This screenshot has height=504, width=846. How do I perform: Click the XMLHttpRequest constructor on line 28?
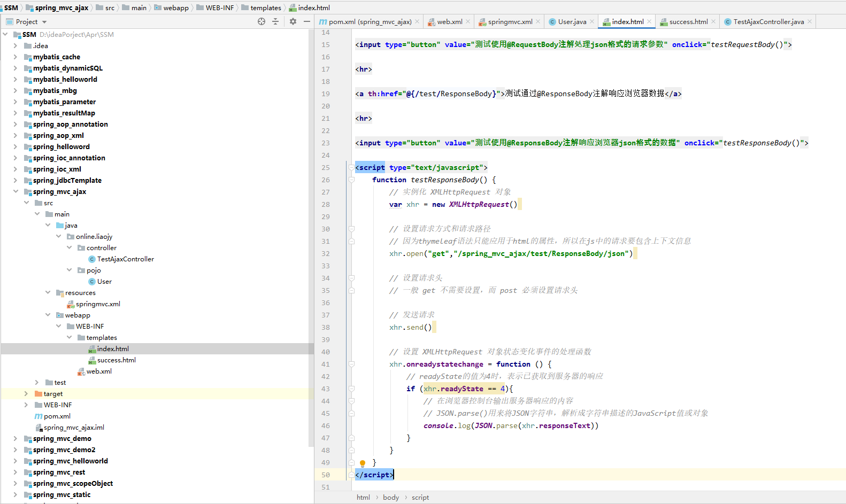coord(479,204)
